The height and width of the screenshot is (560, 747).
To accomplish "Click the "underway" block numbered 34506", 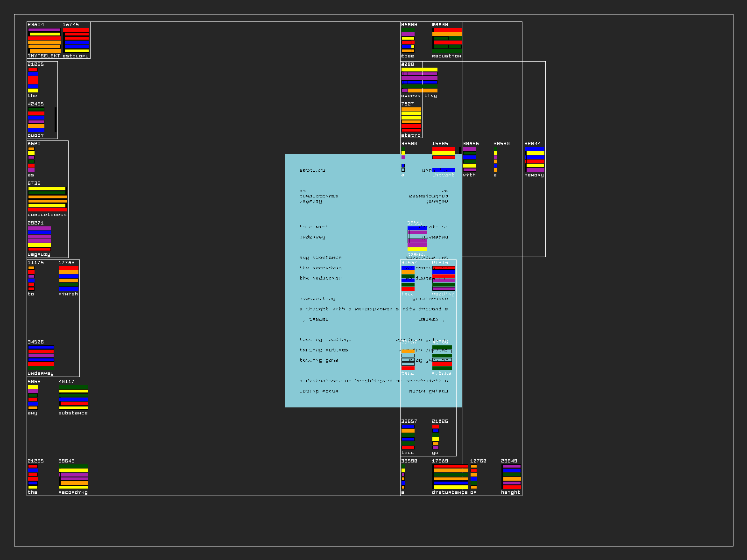I will coord(41,358).
